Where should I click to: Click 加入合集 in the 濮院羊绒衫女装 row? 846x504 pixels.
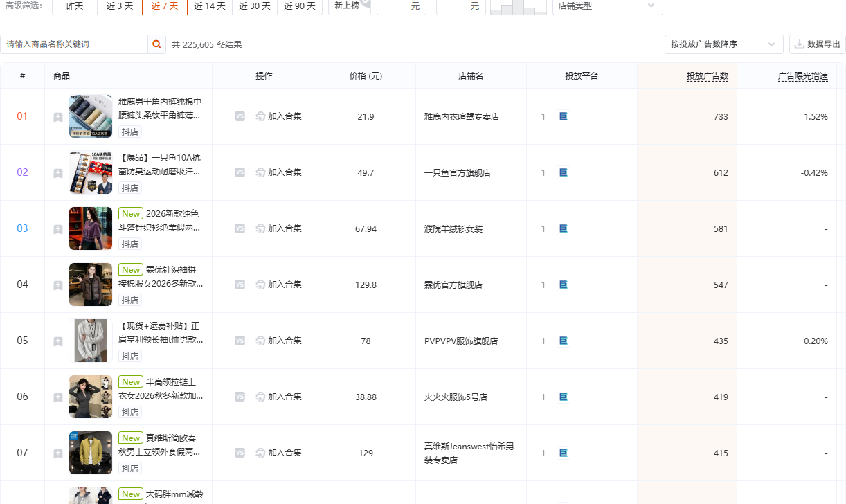[279, 228]
